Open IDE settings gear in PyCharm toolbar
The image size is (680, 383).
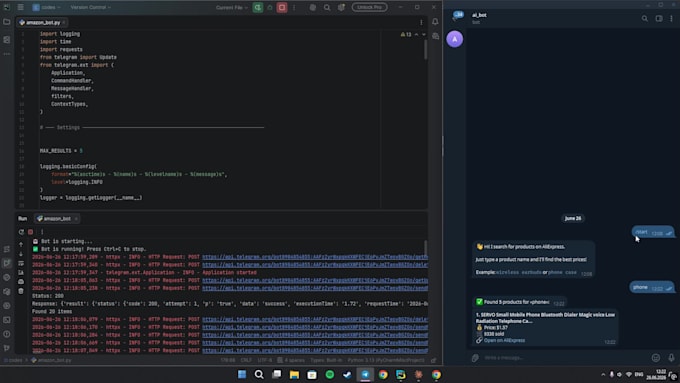click(341, 7)
